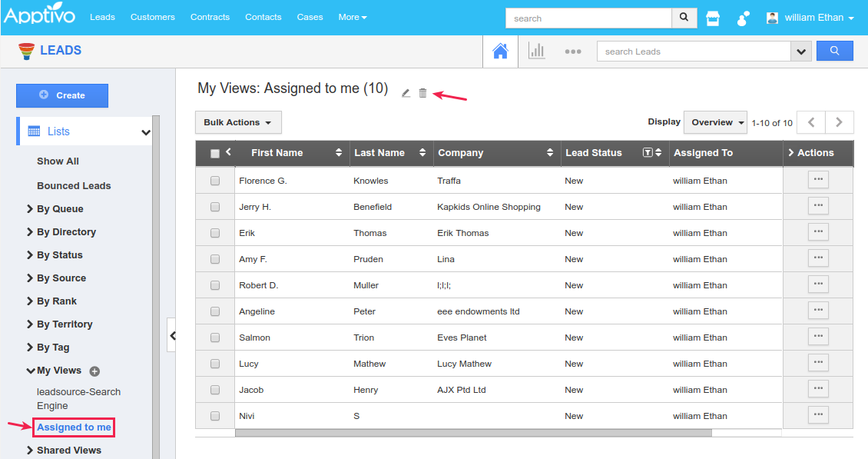Open the Leads home icon

(500, 52)
